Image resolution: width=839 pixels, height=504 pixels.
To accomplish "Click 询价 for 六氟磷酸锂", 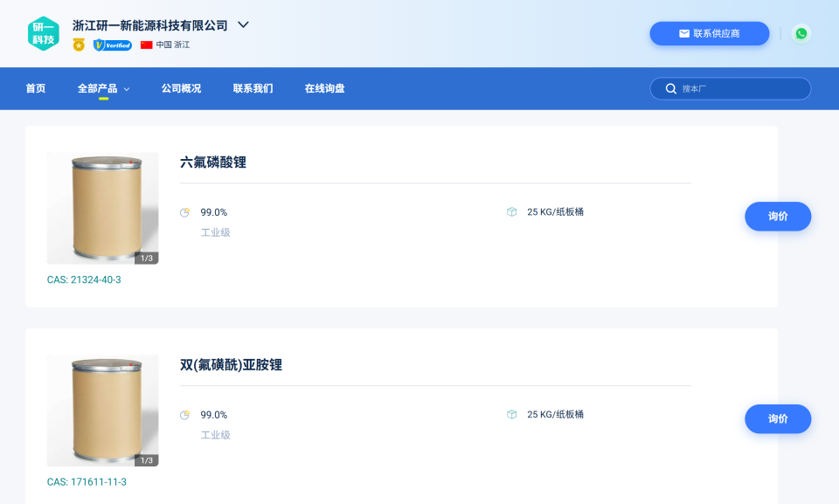I will pyautogui.click(x=778, y=216).
